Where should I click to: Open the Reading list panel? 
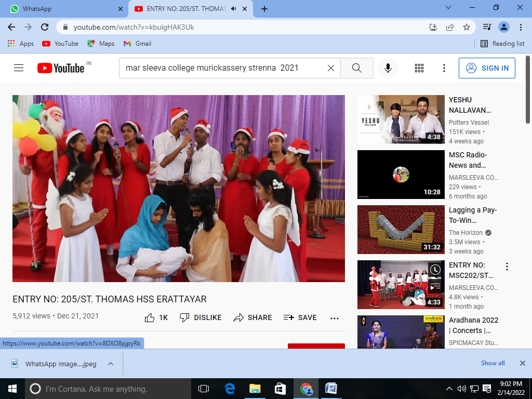pos(502,44)
